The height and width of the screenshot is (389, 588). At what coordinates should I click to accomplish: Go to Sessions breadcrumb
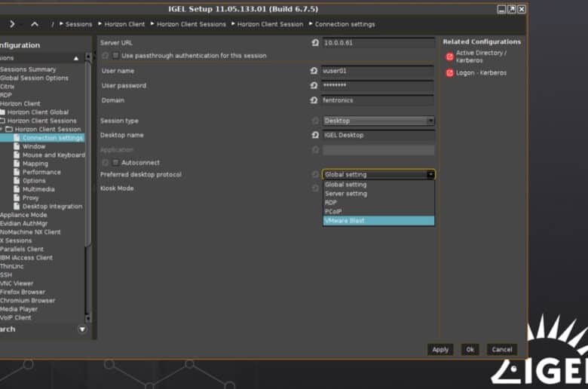78,24
